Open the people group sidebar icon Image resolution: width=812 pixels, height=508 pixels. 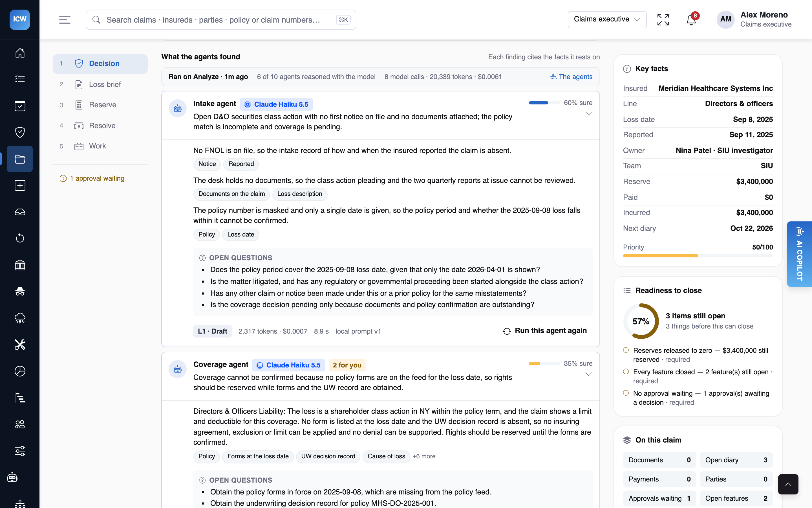[20, 424]
